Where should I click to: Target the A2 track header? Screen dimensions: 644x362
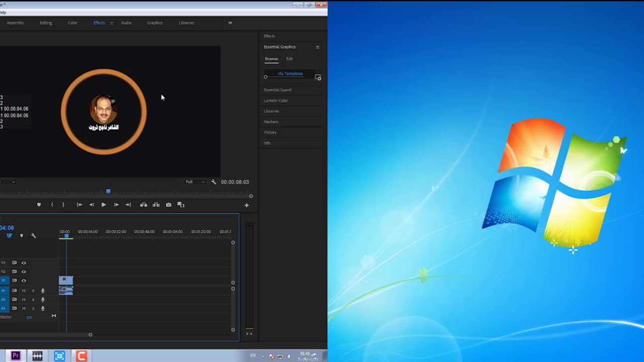click(4, 300)
